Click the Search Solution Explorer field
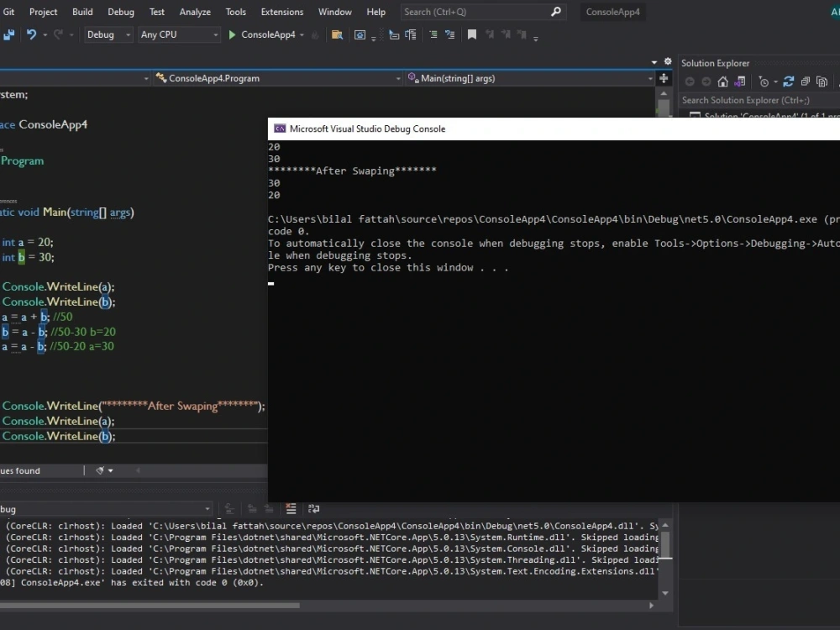 tap(759, 100)
